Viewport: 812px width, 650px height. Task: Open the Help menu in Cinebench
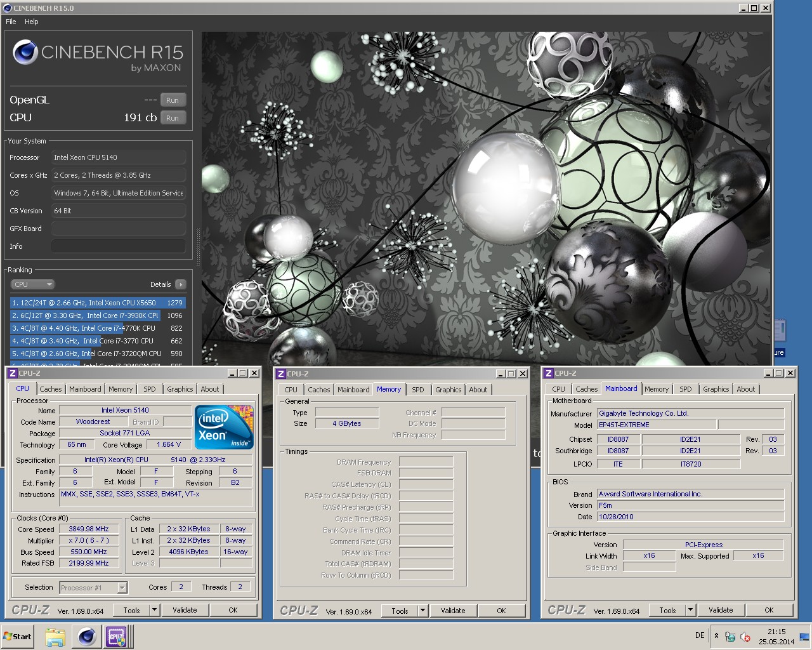(x=32, y=22)
